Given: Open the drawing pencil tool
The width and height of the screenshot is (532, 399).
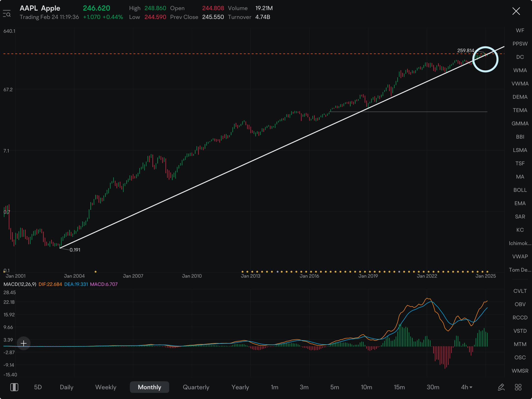Looking at the screenshot, I should [x=501, y=387].
